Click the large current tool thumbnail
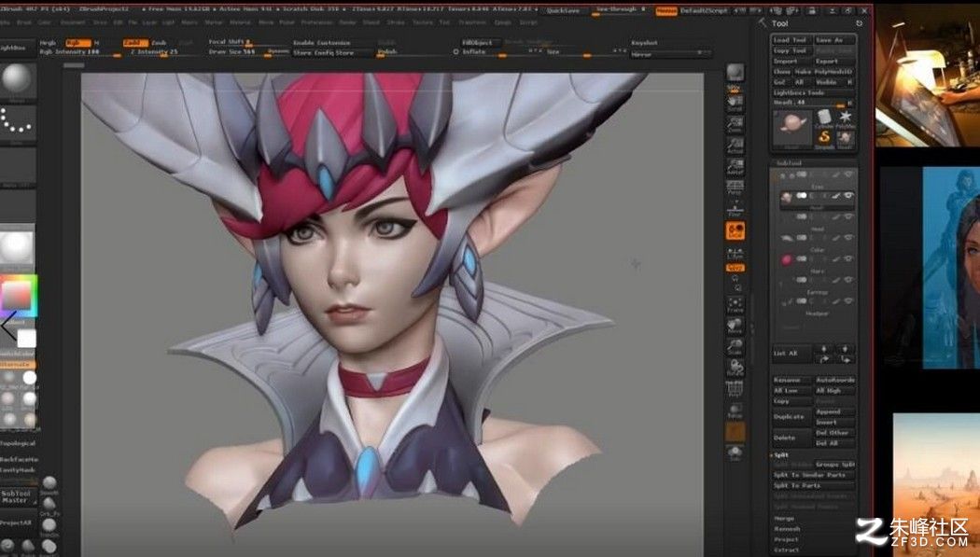 coord(792,130)
